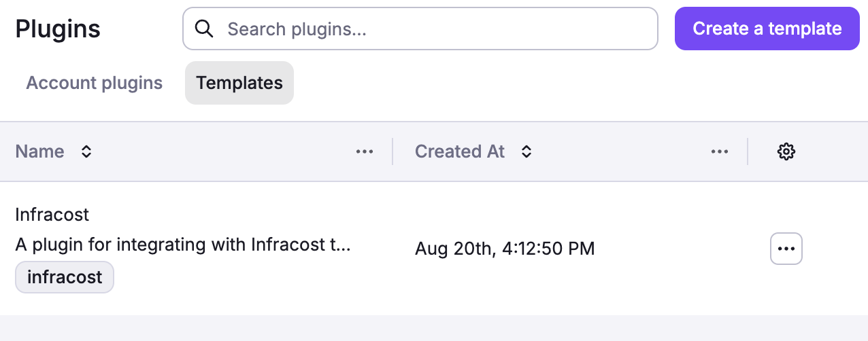Toggle sort arrows beside Created At

[527, 151]
